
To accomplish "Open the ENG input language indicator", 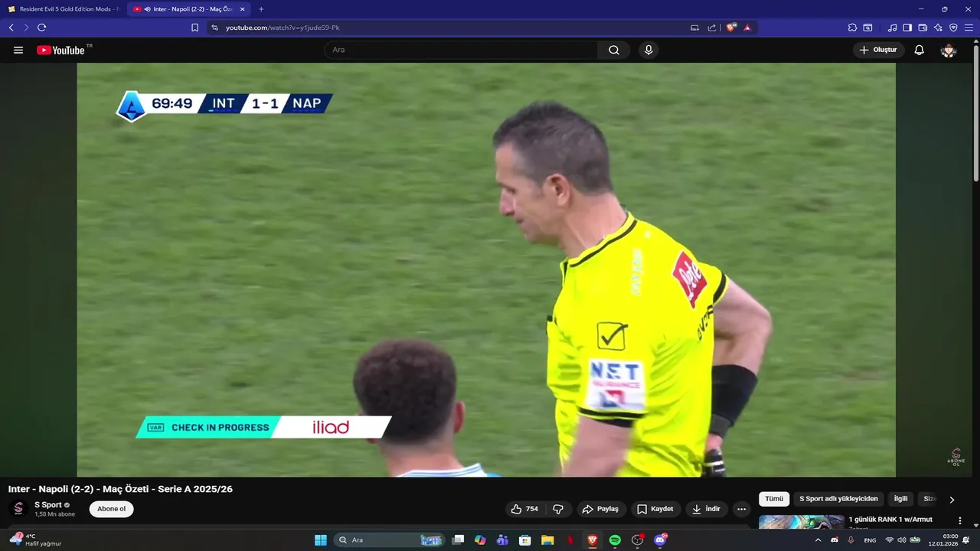I will 871,540.
